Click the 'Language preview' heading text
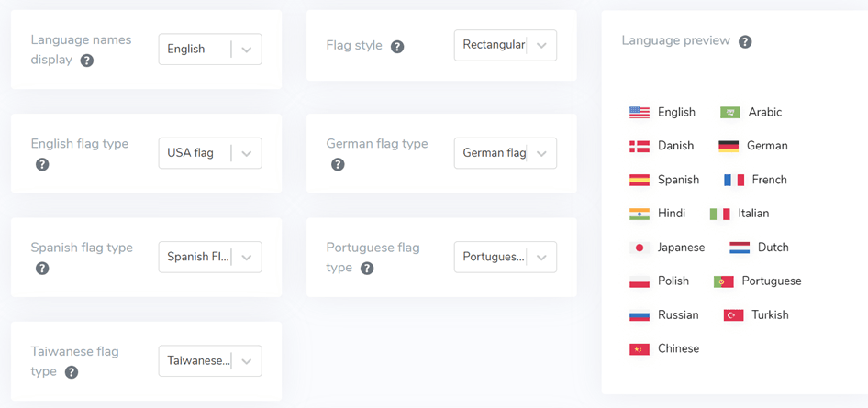Image resolution: width=868 pixels, height=408 pixels. [676, 41]
